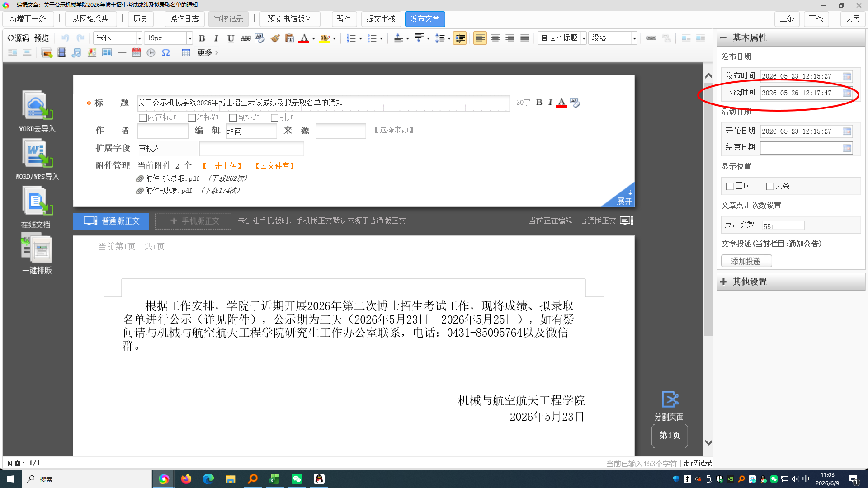Image resolution: width=868 pixels, height=488 pixels.
Task: Insert audio using music note icon
Action: (x=76, y=53)
